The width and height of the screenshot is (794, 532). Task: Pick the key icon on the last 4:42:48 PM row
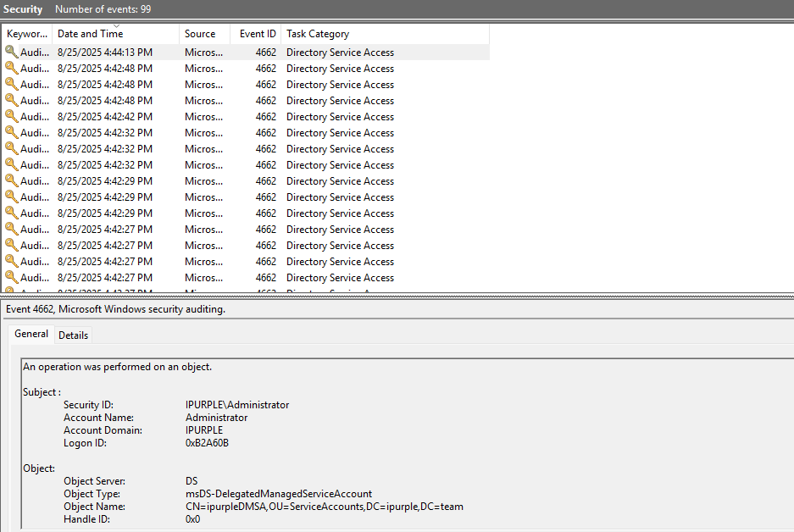coord(11,100)
